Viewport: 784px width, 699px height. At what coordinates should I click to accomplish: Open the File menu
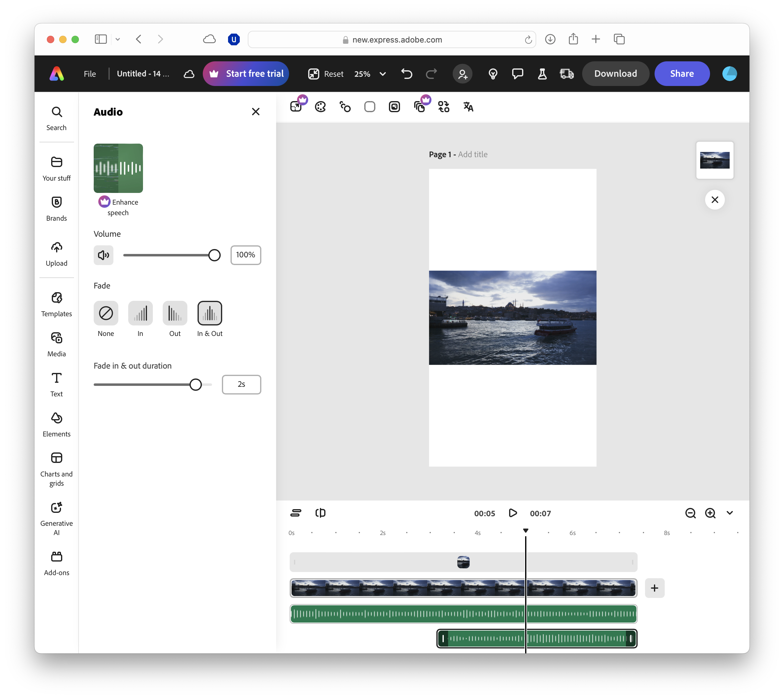tap(90, 74)
